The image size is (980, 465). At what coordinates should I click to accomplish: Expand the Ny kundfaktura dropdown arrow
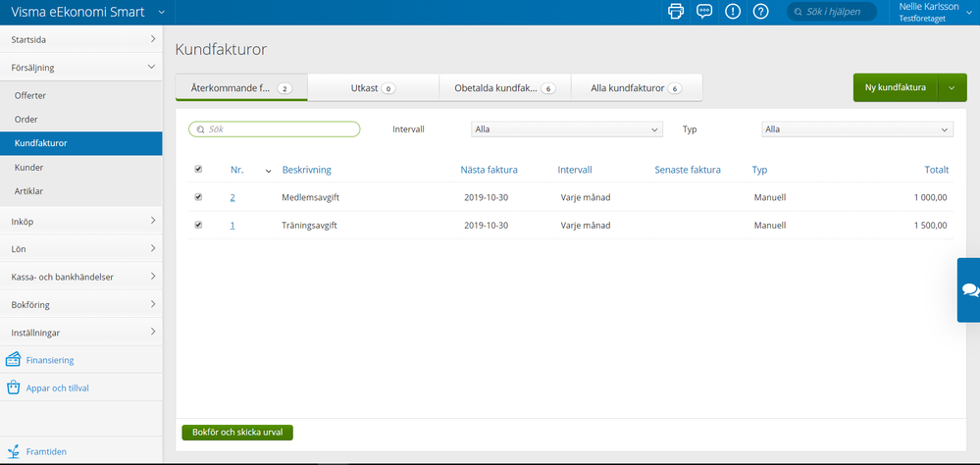(952, 87)
